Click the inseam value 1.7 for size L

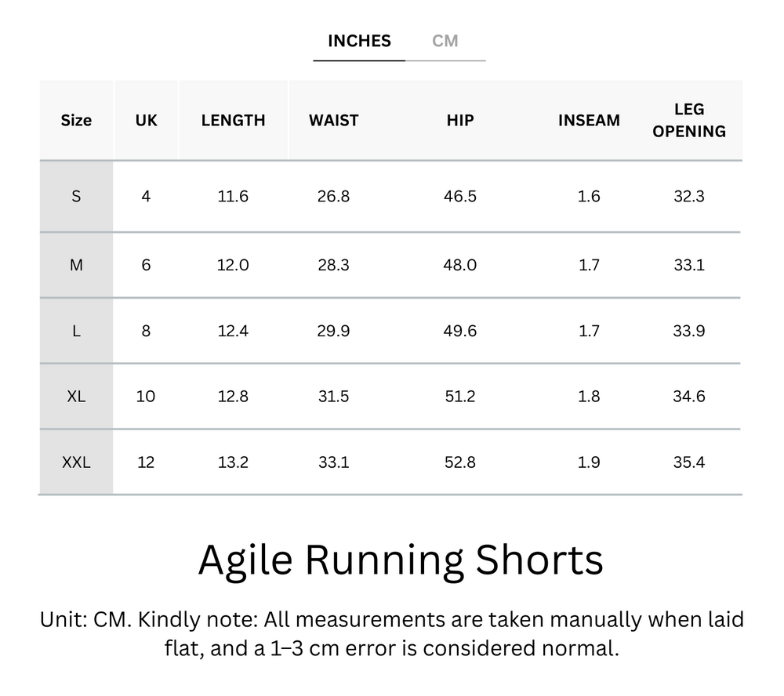coord(589,331)
